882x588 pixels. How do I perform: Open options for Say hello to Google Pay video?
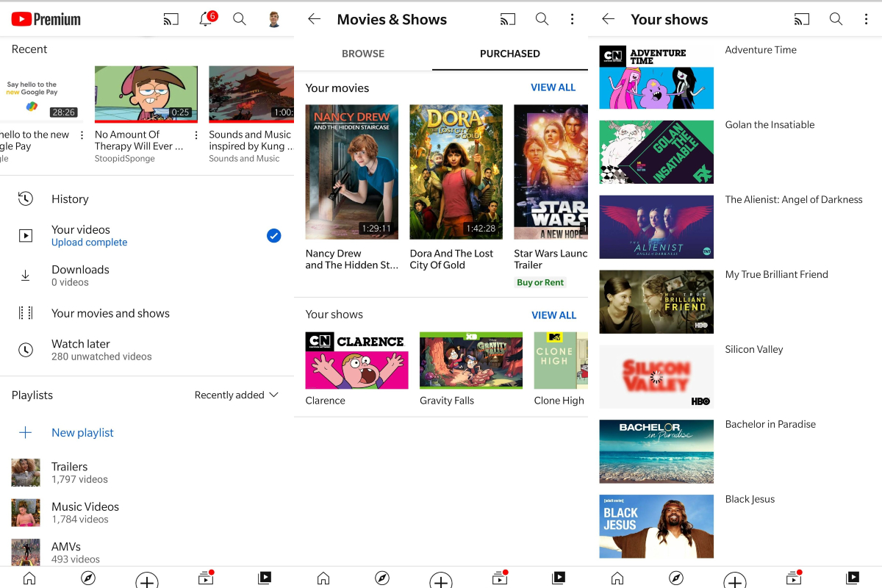(82, 135)
